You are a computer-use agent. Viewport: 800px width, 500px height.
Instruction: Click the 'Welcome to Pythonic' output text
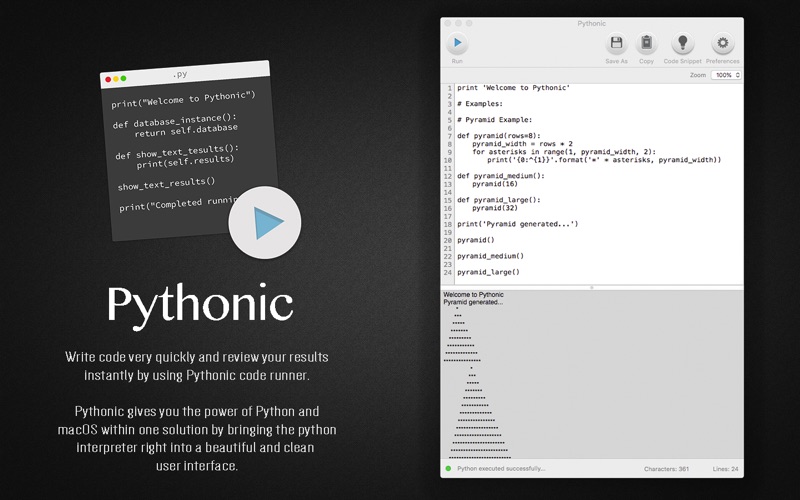473,294
